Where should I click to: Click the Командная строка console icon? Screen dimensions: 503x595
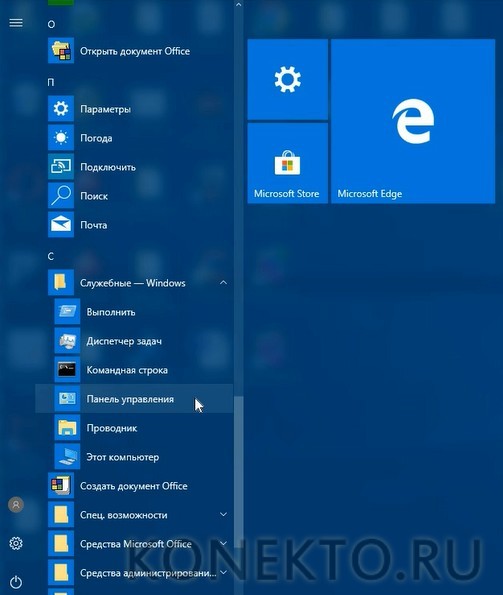(x=67, y=370)
